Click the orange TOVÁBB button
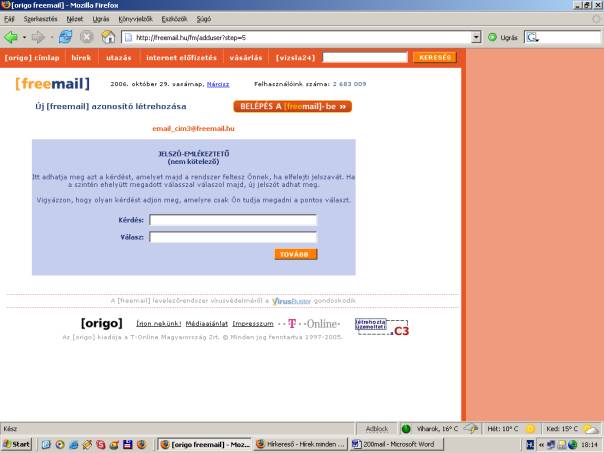Screen dimensions: 604x453 coord(295,254)
